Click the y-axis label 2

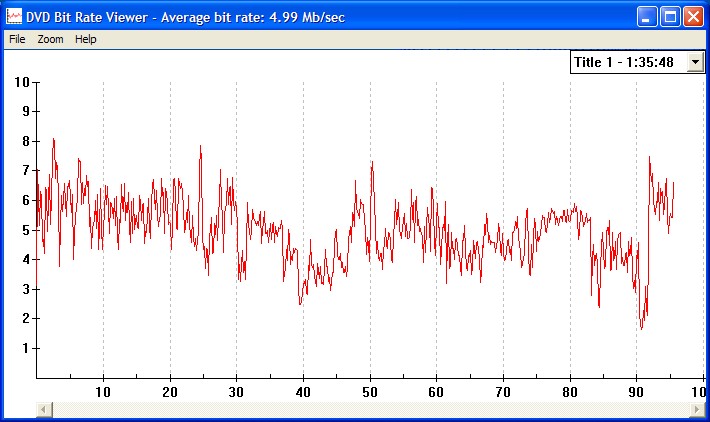26,318
